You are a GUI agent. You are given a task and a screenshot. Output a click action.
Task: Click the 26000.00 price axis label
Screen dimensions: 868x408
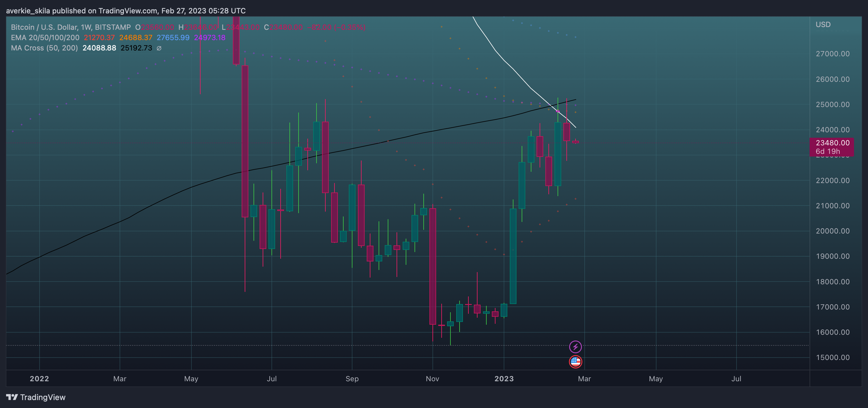pos(832,79)
